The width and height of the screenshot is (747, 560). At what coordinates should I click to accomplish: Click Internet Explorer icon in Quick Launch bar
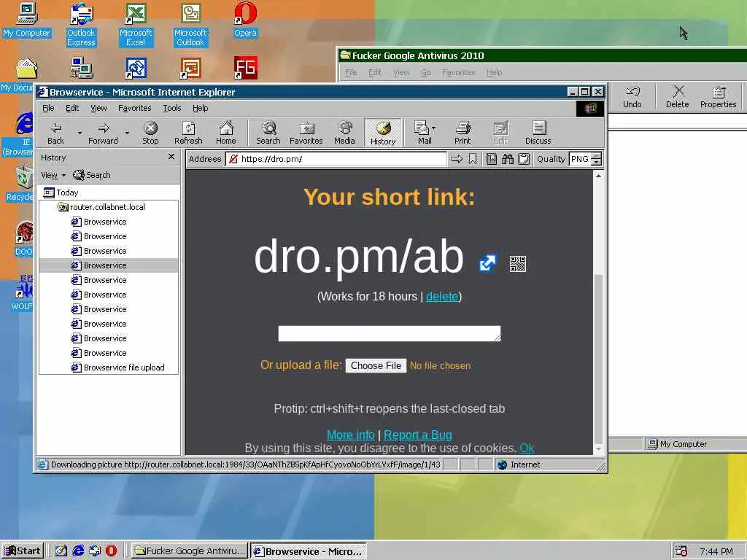click(78, 551)
